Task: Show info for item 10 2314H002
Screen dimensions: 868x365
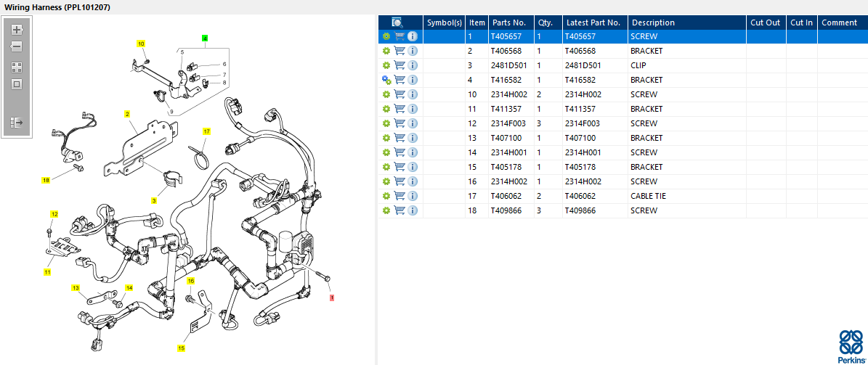Action: pos(413,94)
